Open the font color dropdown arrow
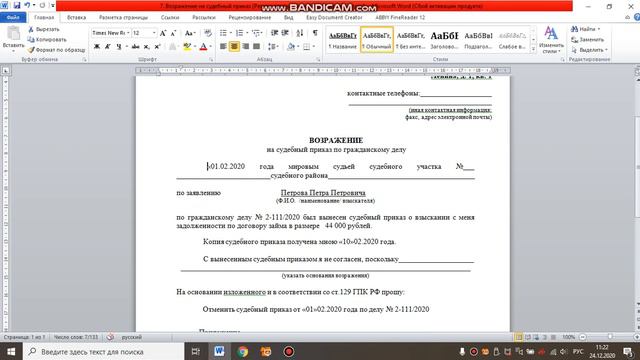The height and width of the screenshot is (360, 640). point(211,47)
